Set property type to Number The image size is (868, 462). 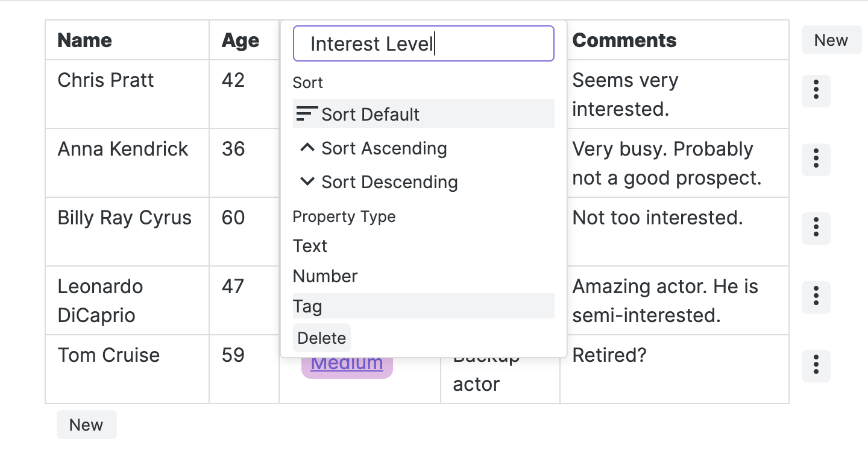(x=325, y=276)
